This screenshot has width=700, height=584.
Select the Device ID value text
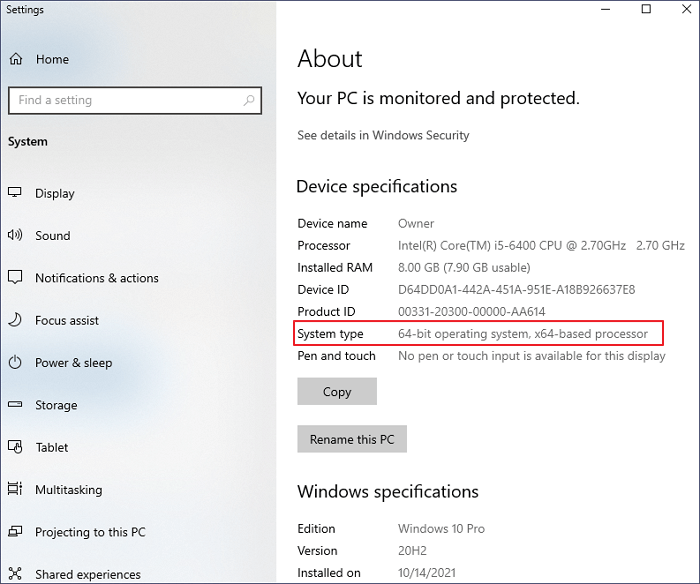(x=516, y=290)
